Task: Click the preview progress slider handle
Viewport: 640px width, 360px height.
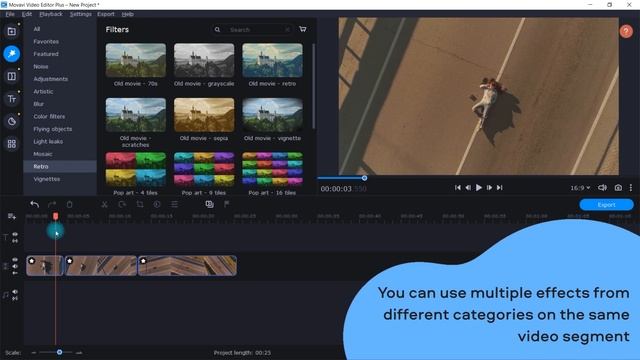Action: [364, 178]
